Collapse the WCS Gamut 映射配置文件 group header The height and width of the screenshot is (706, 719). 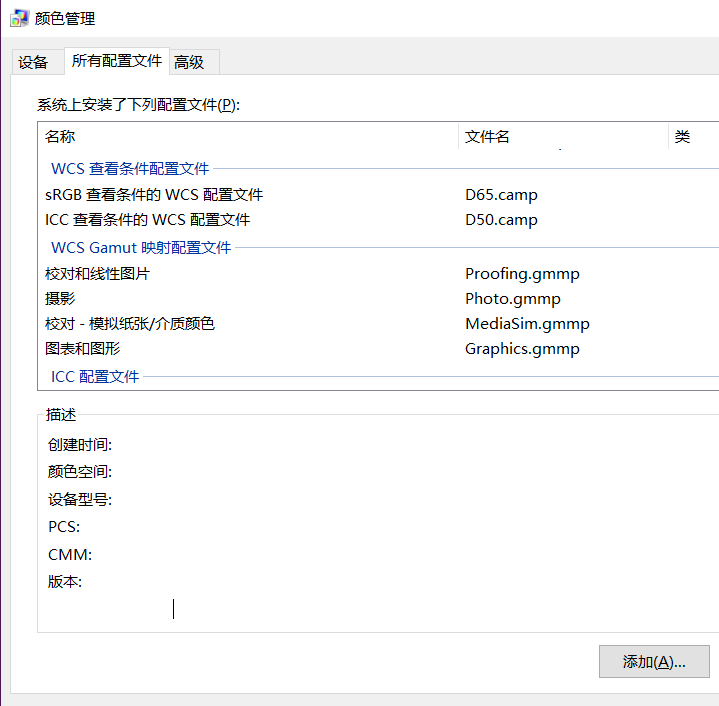point(141,247)
